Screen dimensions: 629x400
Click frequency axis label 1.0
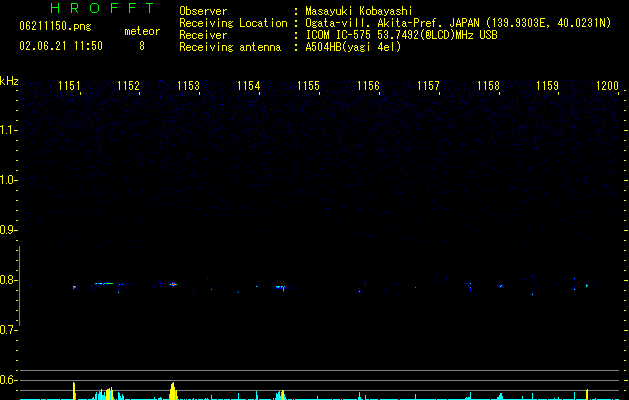coord(8,180)
